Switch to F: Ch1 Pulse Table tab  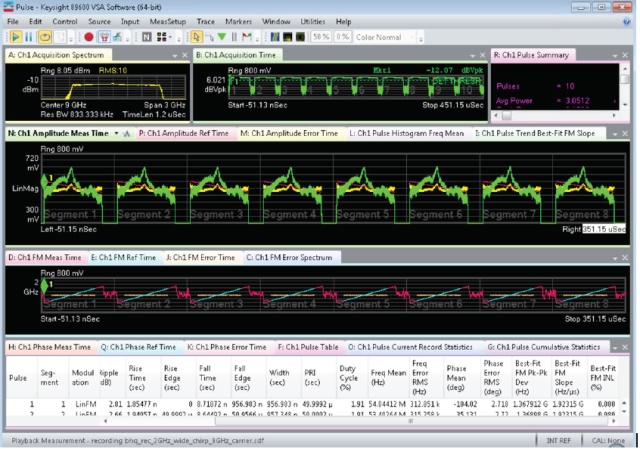(308, 347)
